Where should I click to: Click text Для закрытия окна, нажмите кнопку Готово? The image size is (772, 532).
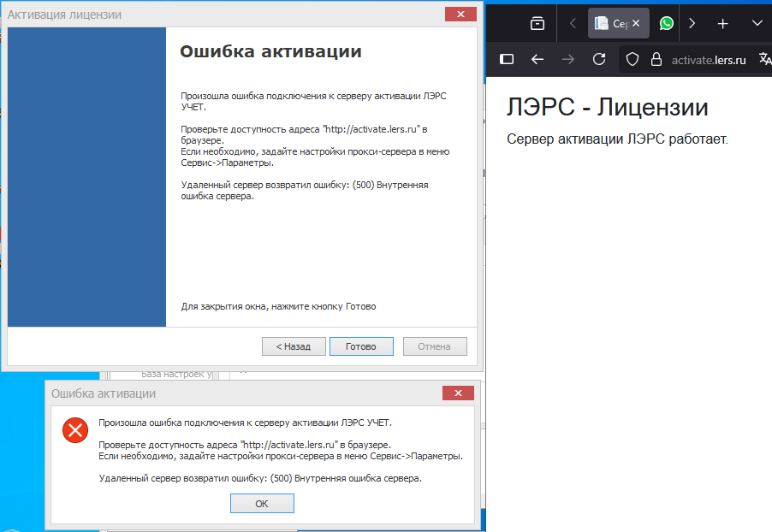pyautogui.click(x=279, y=306)
